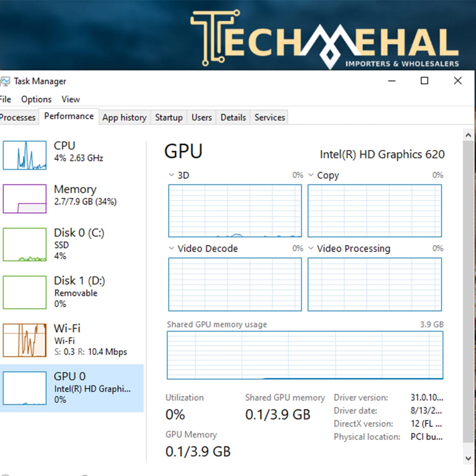Screen dimensions: 476x476
Task: Click the Video Decode graph
Action: click(x=235, y=284)
